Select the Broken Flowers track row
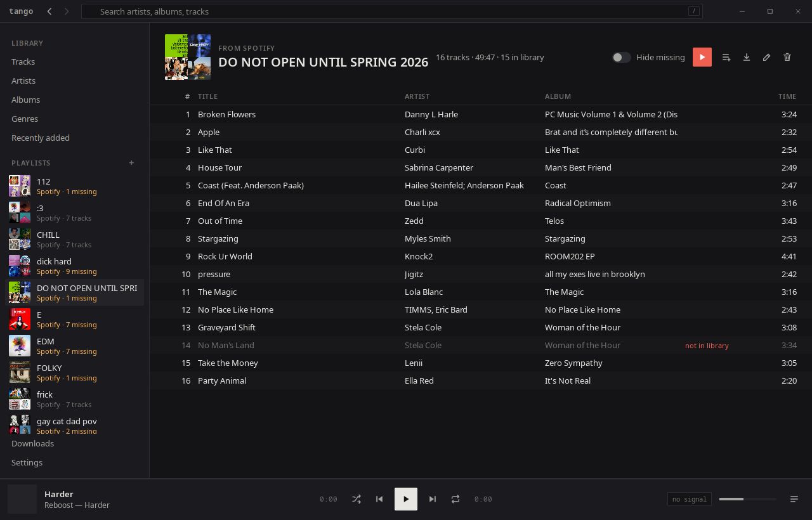812x520 pixels. click(481, 114)
